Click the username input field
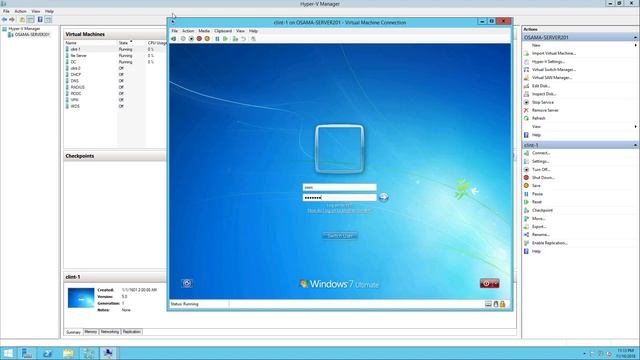 pyautogui.click(x=340, y=187)
